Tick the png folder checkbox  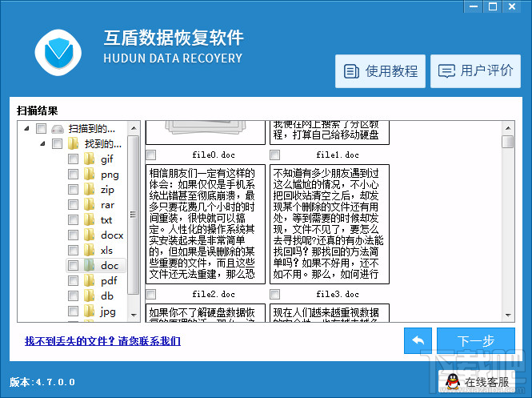(x=73, y=175)
